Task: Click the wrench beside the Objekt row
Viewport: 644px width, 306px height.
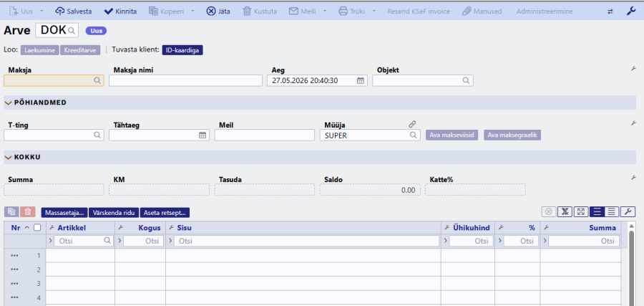Action: pos(634,68)
